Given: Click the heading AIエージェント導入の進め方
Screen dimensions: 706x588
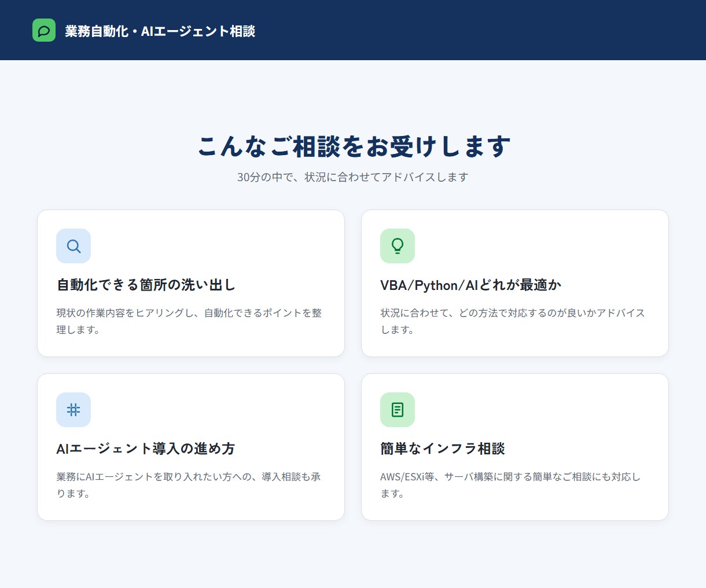Looking at the screenshot, I should (x=146, y=449).
